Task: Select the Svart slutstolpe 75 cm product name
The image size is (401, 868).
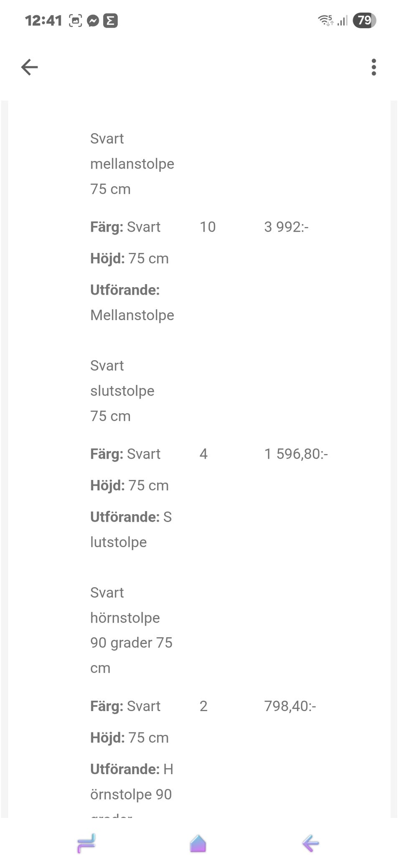Action: pos(122,391)
